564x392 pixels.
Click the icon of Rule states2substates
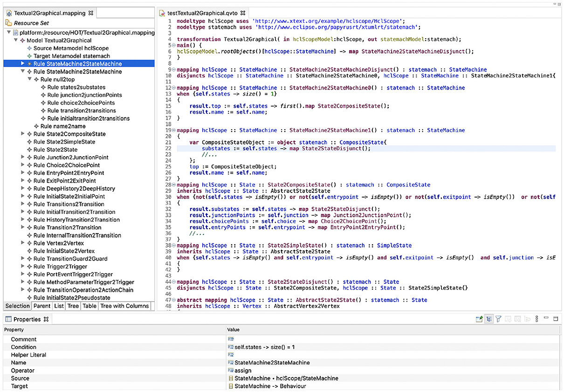[43, 87]
